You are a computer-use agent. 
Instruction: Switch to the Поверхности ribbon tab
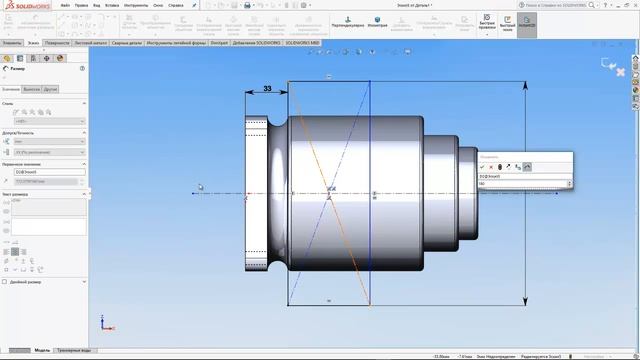point(57,43)
